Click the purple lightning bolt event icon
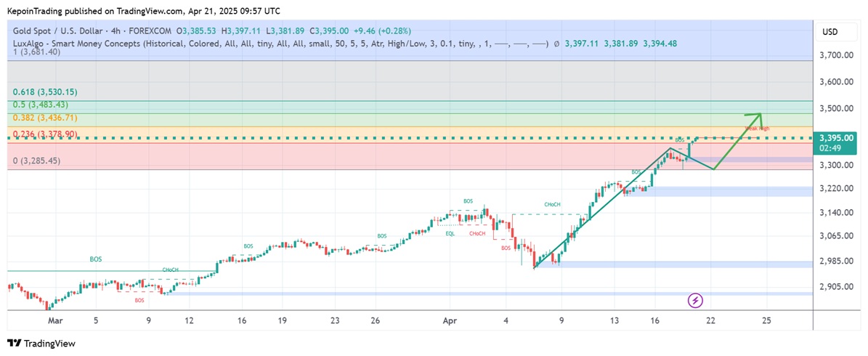This screenshot has width=868, height=356. (695, 300)
